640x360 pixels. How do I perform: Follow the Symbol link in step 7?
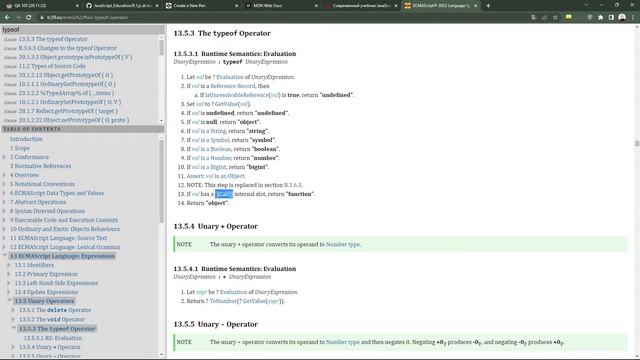(x=220, y=140)
